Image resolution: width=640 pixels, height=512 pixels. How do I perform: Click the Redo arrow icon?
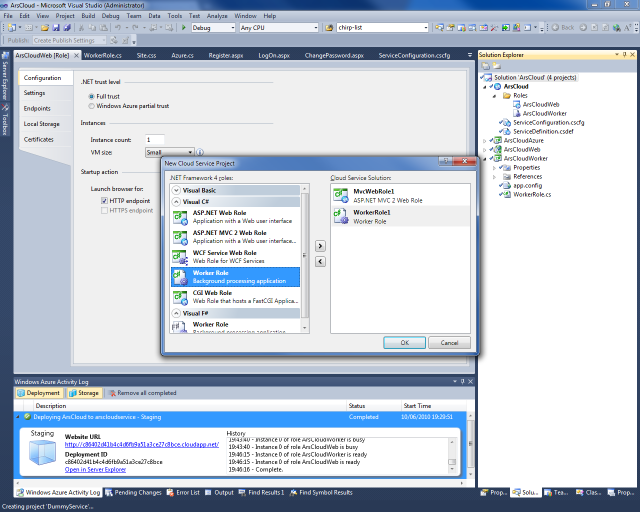point(135,28)
